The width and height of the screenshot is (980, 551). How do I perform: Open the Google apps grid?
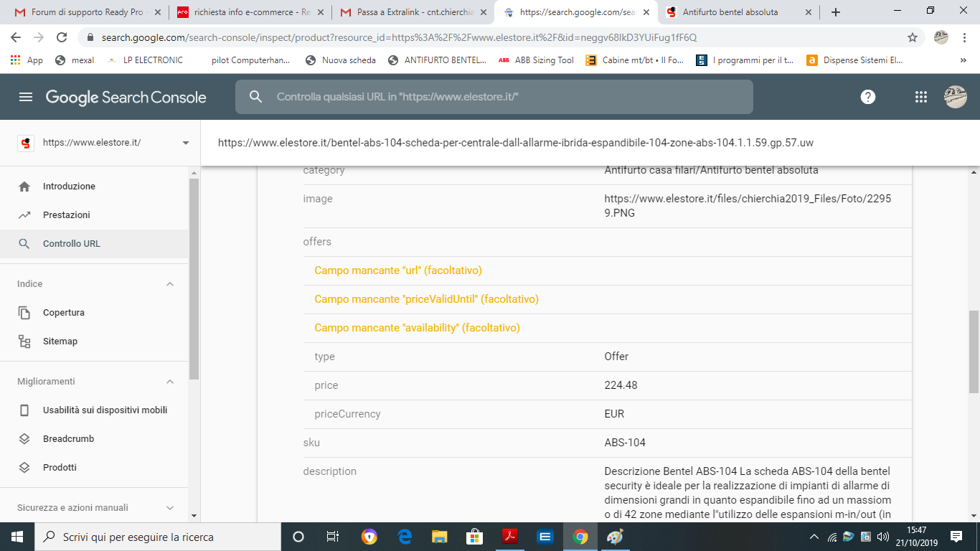point(921,97)
